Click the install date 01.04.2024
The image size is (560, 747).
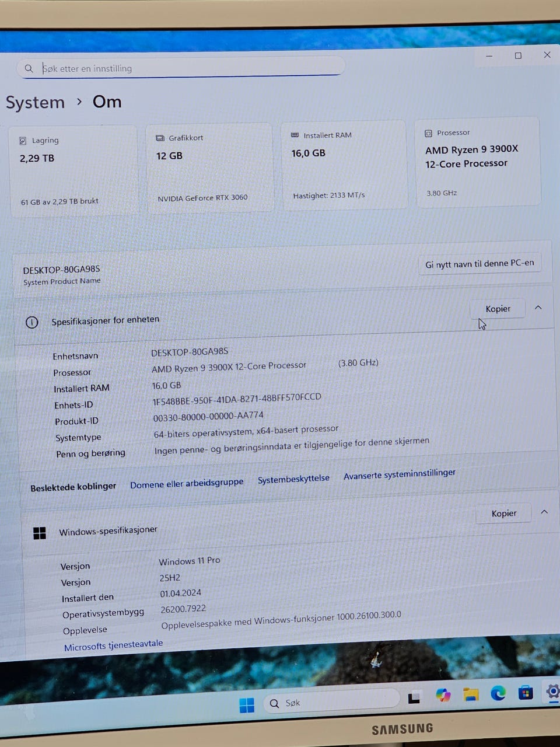(180, 594)
